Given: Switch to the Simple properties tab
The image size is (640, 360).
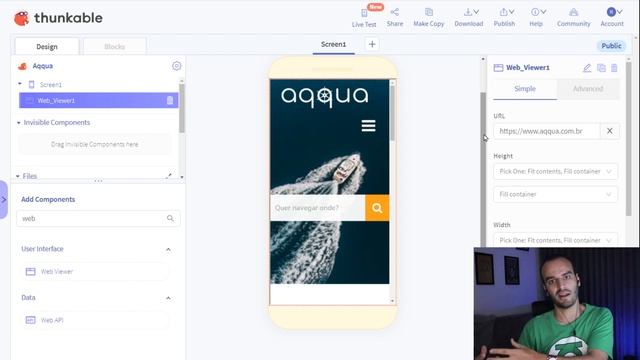Looking at the screenshot, I should (525, 89).
